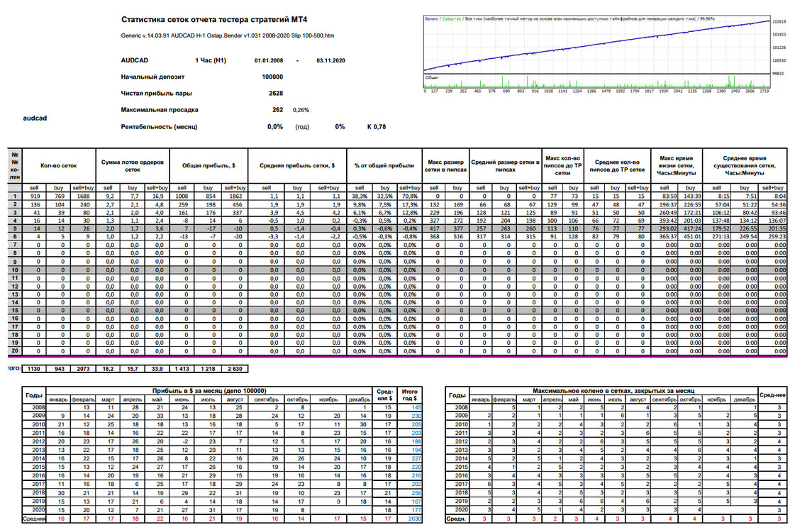Select lifetime cell '143:39' in row 1
This screenshot has width=795, height=532.
pos(691,196)
